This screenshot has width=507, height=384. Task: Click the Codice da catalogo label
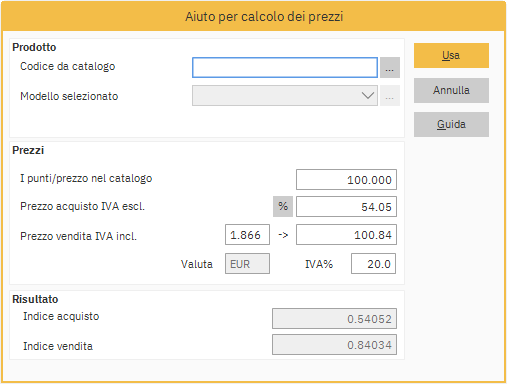68,66
